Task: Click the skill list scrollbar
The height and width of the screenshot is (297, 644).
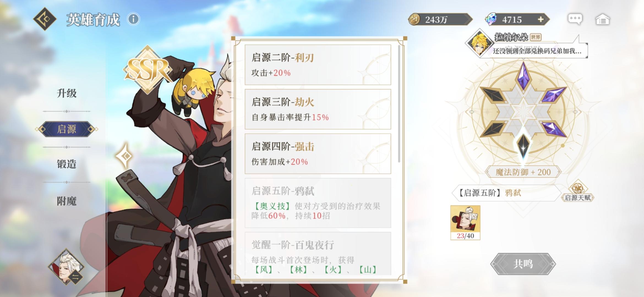Action: [399, 104]
